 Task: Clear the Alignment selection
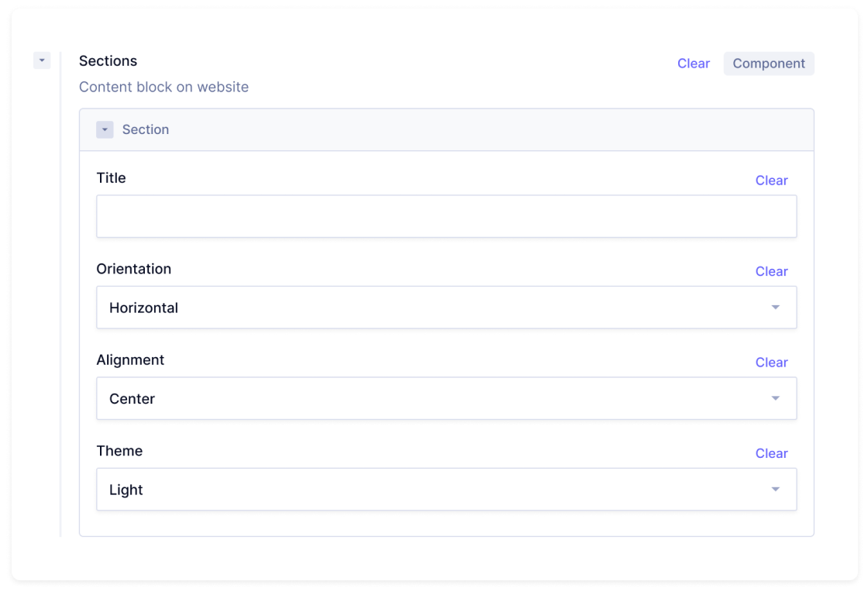(x=772, y=362)
